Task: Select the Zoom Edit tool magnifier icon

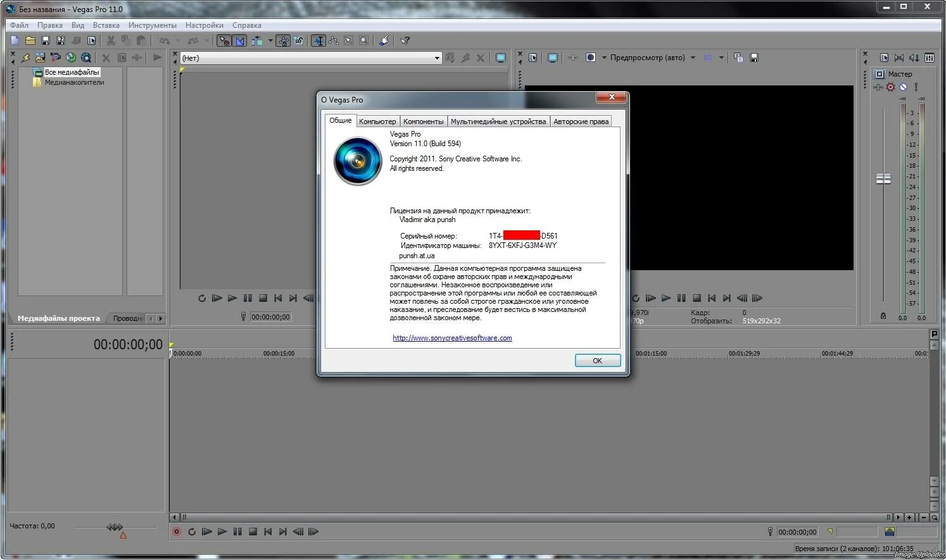Action: (363, 40)
